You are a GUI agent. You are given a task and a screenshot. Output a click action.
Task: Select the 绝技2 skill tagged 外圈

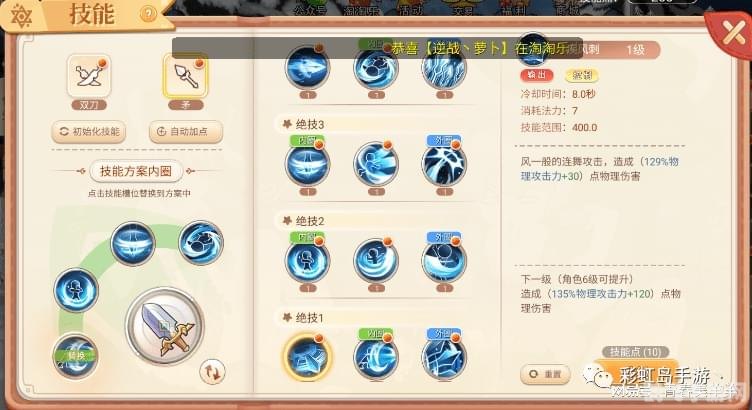[444, 261]
